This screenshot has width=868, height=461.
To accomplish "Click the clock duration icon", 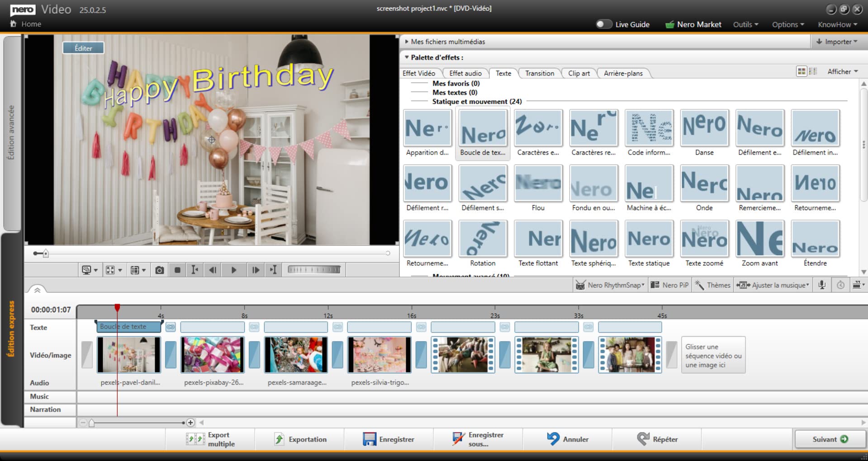I will [x=840, y=285].
